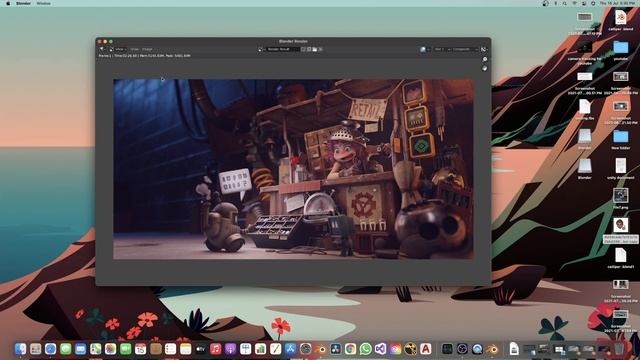Open Safari from the Dock
Image resolution: width=640 pixels, height=360 pixels.
click(51, 349)
